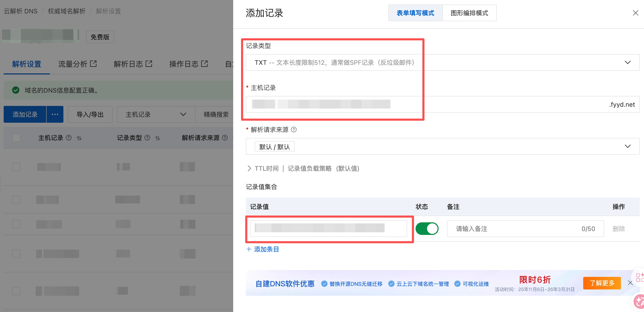Click the blue 添加记录 button
The image size is (644, 312).
click(x=25, y=114)
